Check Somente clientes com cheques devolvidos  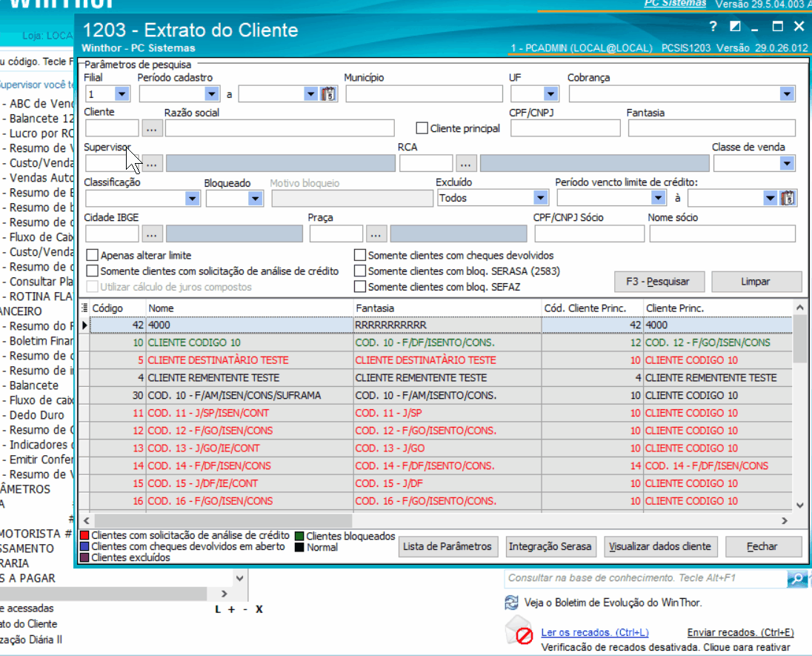(x=360, y=256)
